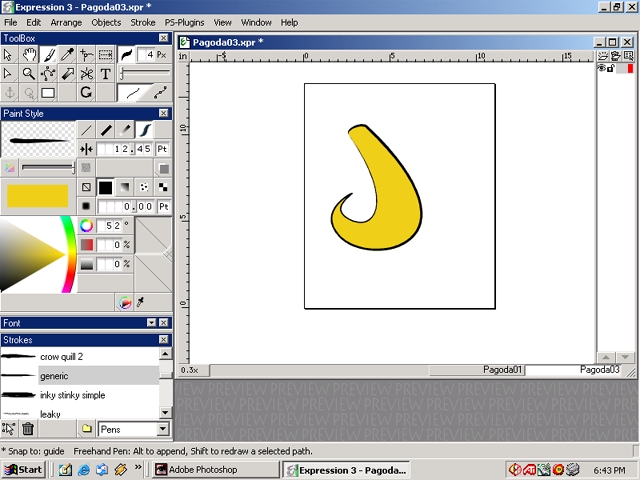Select the black arrow Selection tool
The image size is (640, 480).
coord(8,54)
